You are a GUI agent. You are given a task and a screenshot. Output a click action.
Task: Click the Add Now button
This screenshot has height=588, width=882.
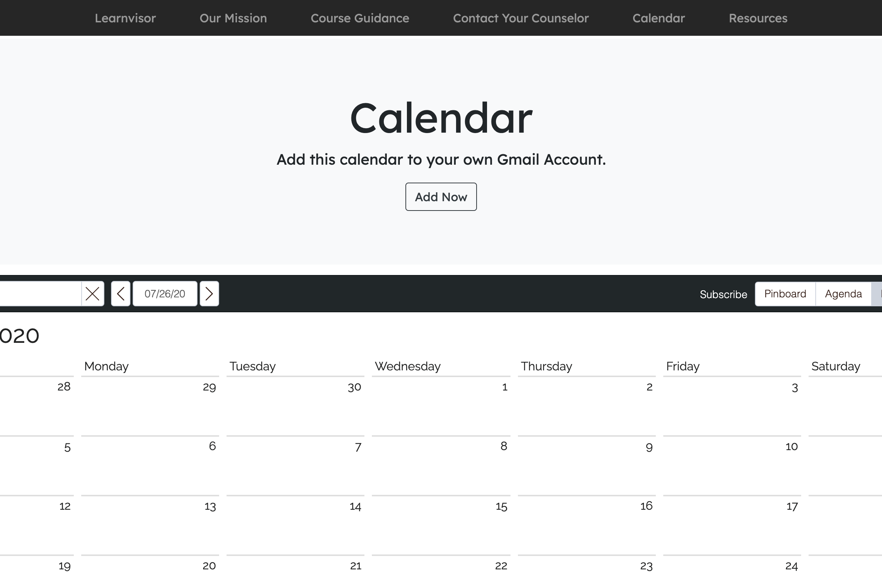pyautogui.click(x=441, y=197)
